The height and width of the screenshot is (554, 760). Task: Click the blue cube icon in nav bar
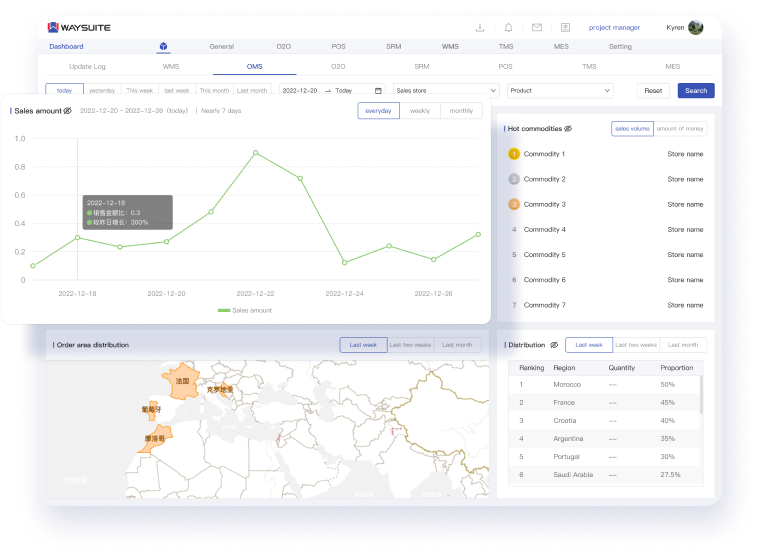[163, 47]
